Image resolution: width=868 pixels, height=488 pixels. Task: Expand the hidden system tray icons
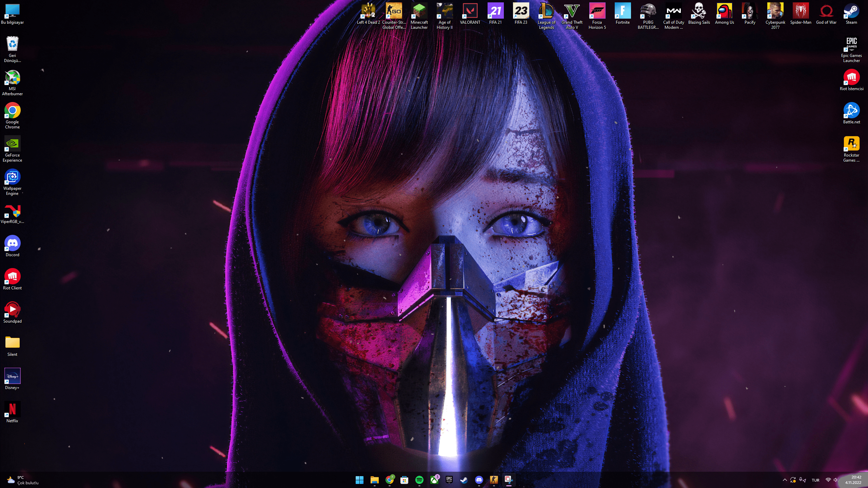[x=785, y=480]
